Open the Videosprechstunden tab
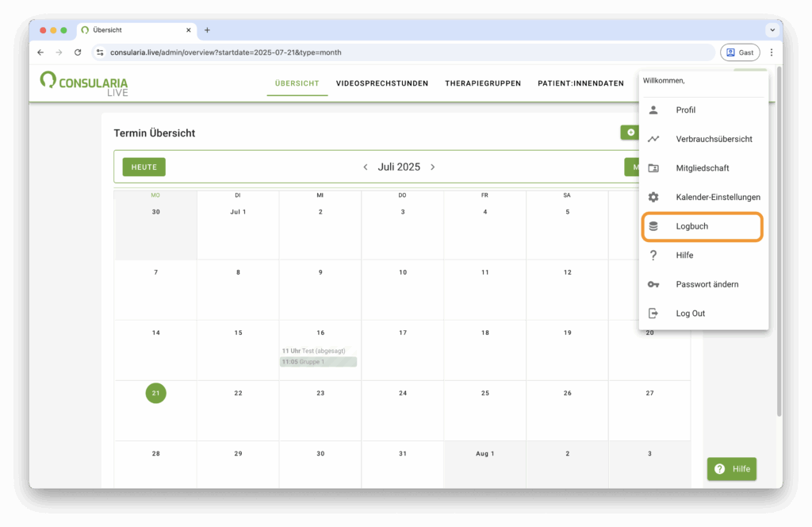Image resolution: width=812 pixels, height=527 pixels. pos(381,83)
